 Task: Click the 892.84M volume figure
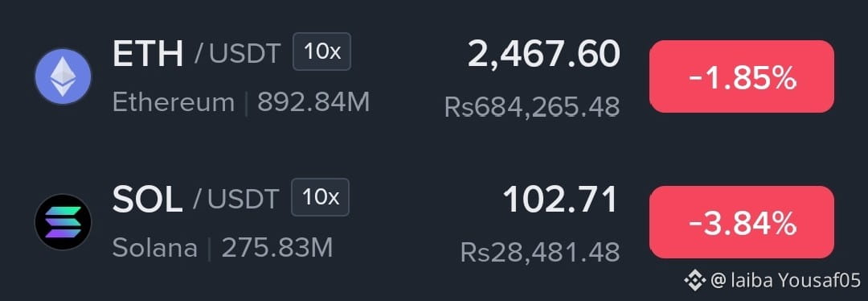313,102
